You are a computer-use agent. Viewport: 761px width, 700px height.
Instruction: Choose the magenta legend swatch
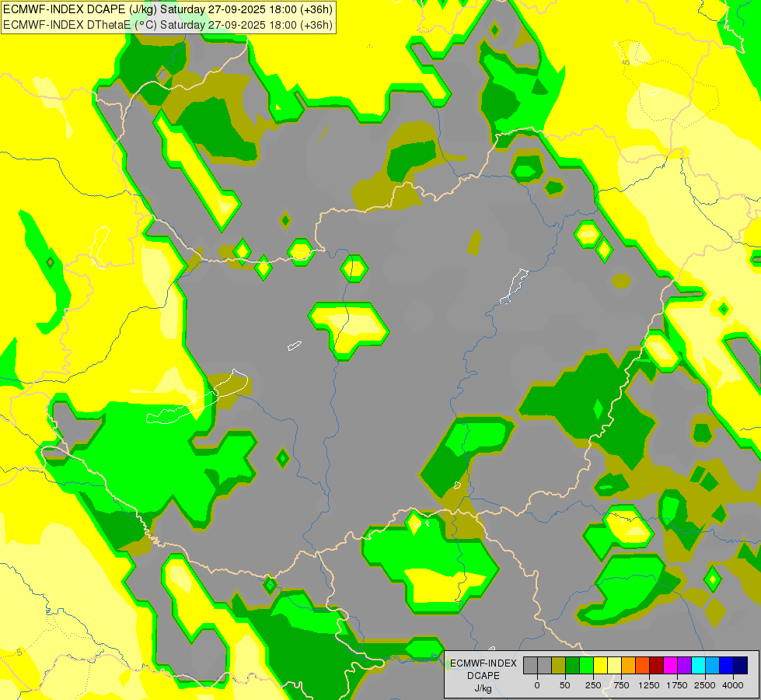click(x=671, y=666)
